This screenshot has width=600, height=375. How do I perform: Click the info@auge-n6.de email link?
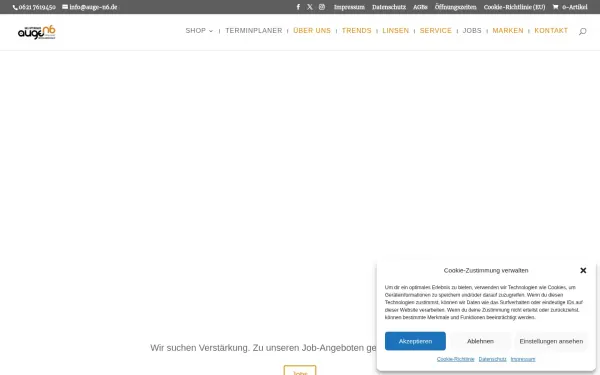click(90, 7)
